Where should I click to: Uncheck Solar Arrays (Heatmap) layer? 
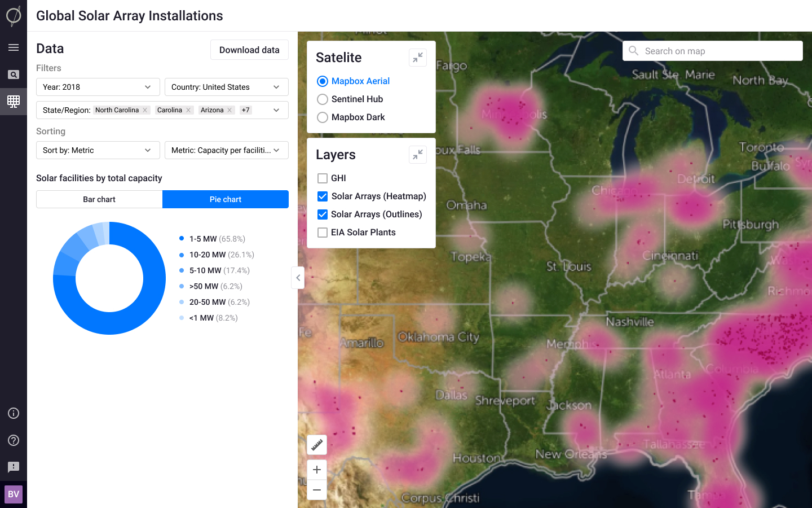[x=323, y=196]
